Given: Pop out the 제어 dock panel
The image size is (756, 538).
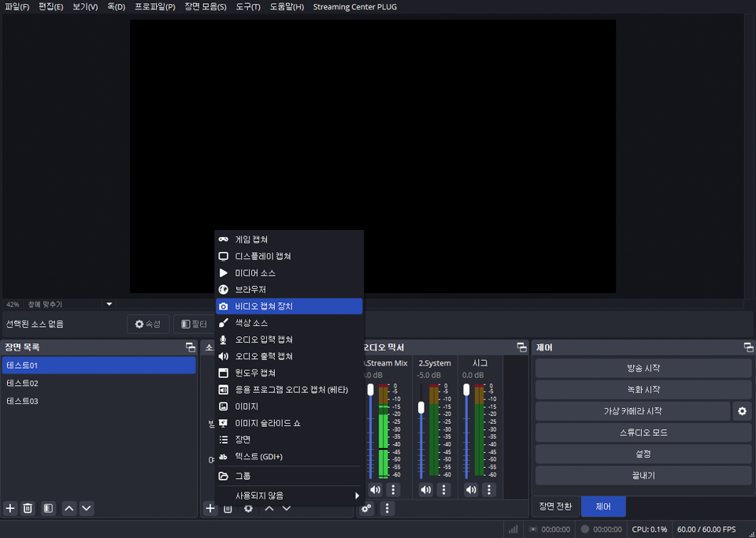Looking at the screenshot, I should point(748,347).
